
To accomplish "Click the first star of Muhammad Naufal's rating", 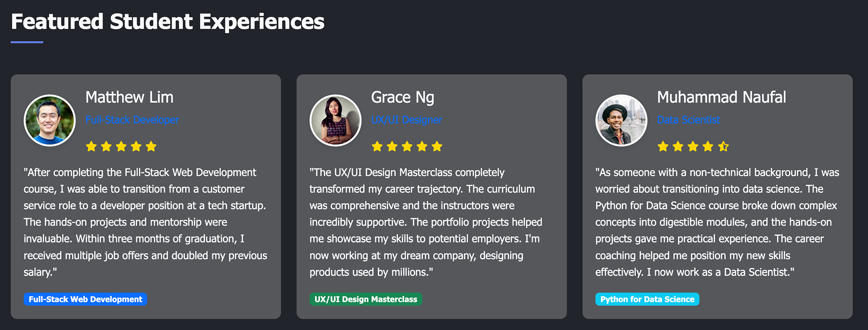I will [x=663, y=146].
